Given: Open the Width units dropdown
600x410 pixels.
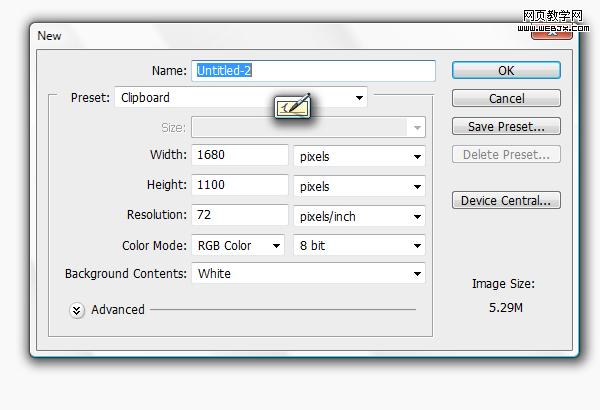Looking at the screenshot, I should point(359,156).
